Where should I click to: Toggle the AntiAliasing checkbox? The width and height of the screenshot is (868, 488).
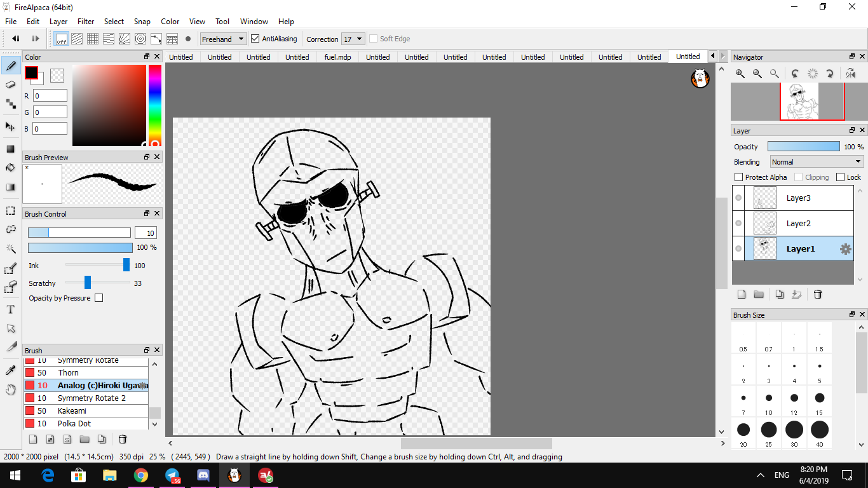255,39
